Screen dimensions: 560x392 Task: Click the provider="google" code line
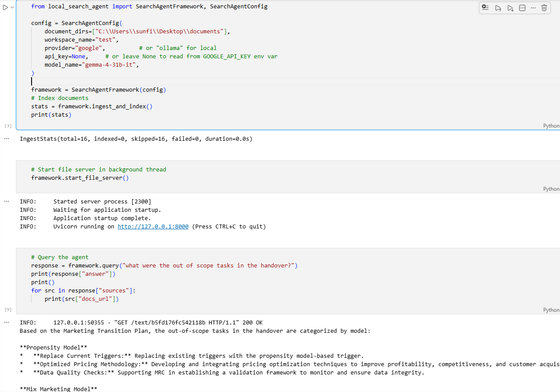(x=75, y=48)
